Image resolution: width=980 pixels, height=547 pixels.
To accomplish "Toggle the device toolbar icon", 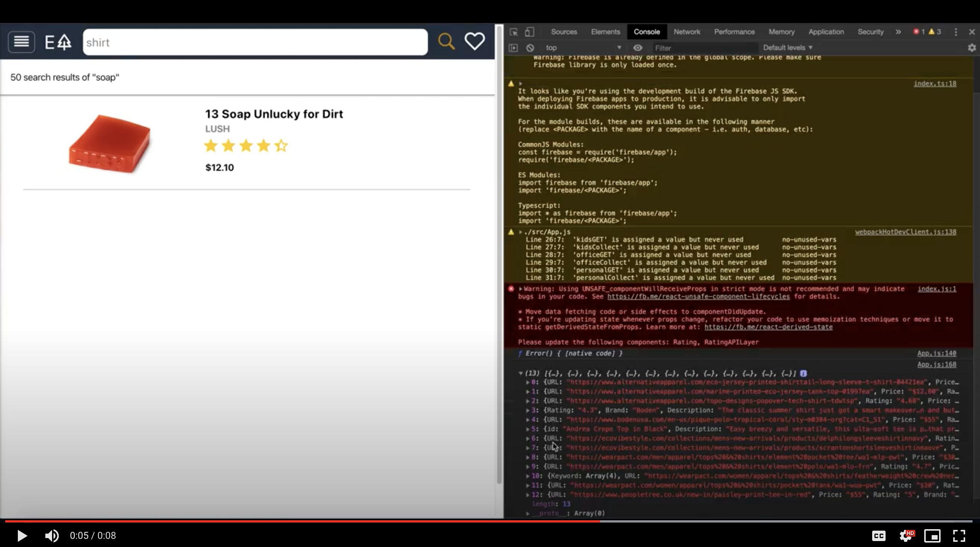I will 529,32.
